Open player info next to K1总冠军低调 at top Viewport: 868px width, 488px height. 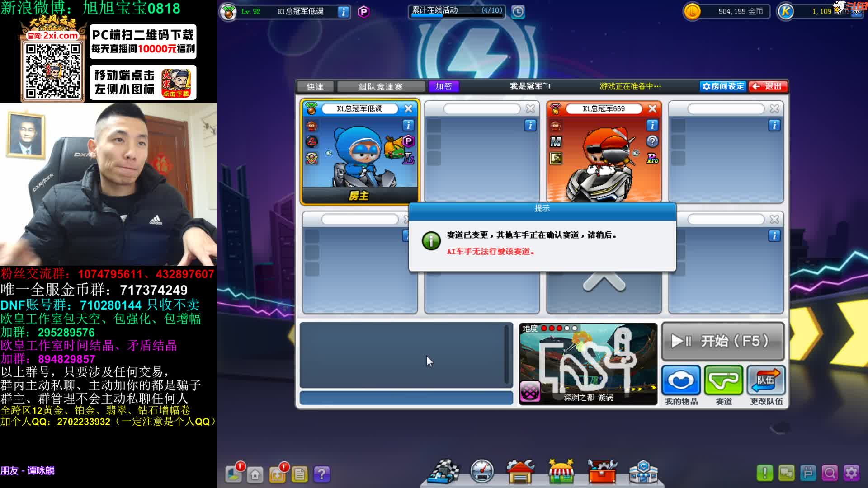coord(344,12)
